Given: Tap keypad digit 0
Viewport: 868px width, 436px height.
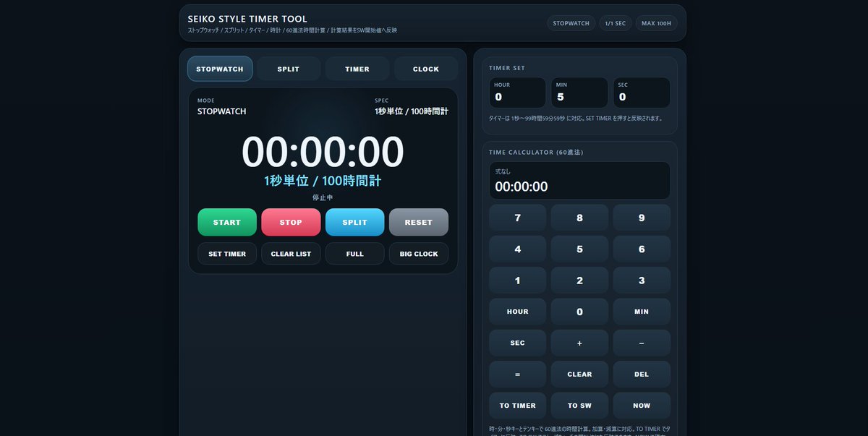Looking at the screenshot, I should tap(579, 312).
